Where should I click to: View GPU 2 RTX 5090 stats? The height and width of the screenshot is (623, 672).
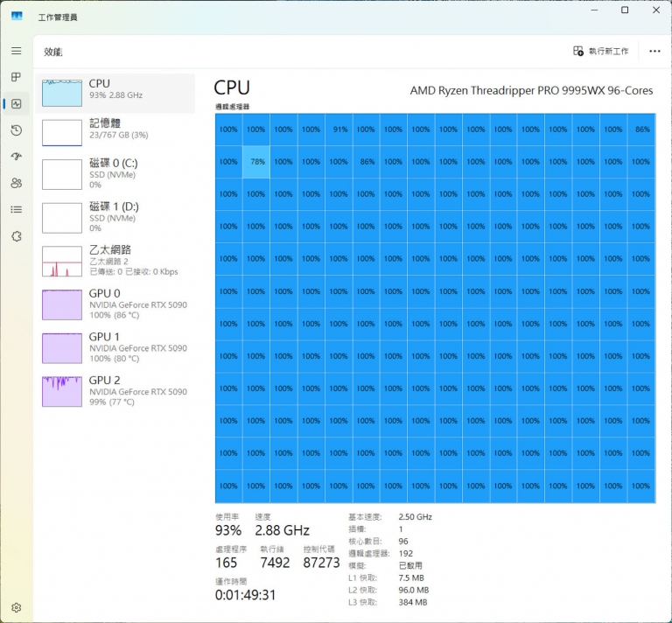[x=118, y=390]
